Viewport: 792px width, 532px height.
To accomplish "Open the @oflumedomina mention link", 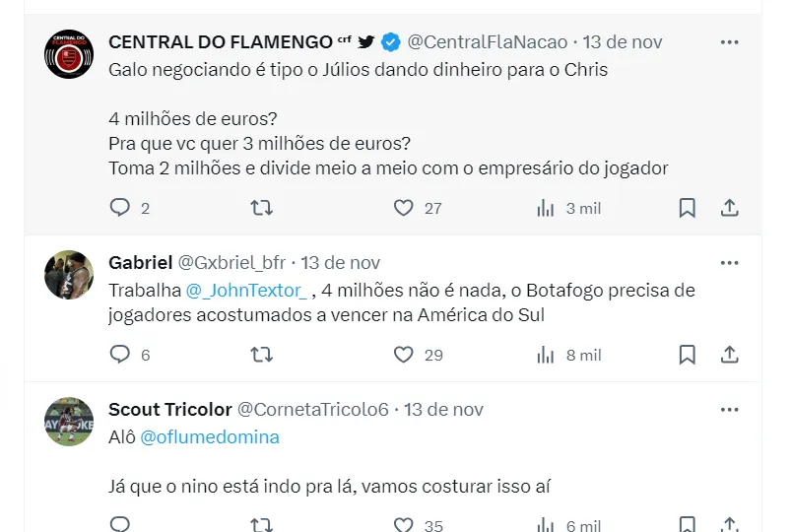I will tap(210, 436).
